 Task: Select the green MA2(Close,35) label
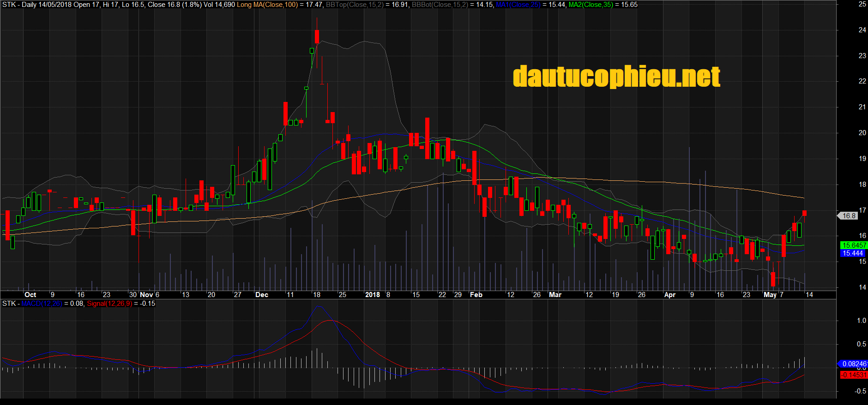coord(591,5)
